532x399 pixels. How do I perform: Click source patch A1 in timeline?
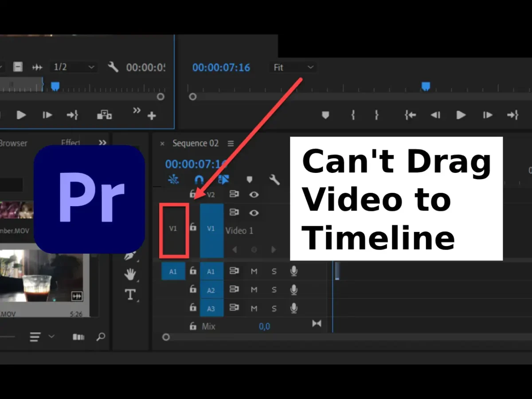[173, 271]
